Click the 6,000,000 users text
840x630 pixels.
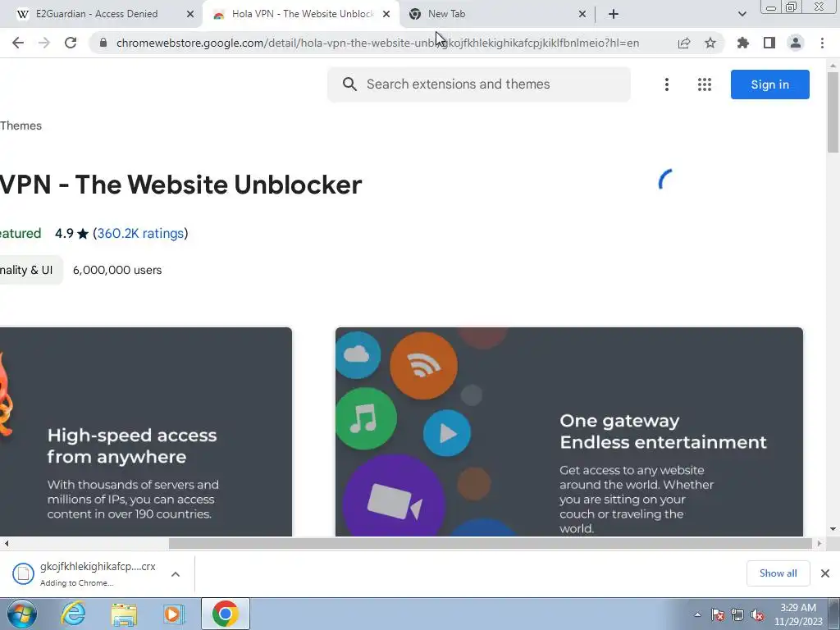click(x=117, y=270)
